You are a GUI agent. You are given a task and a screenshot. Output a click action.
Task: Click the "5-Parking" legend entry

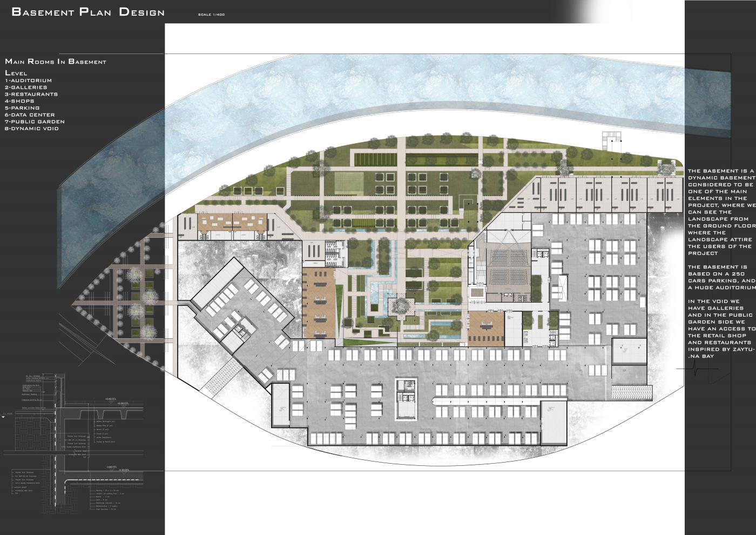coord(22,108)
